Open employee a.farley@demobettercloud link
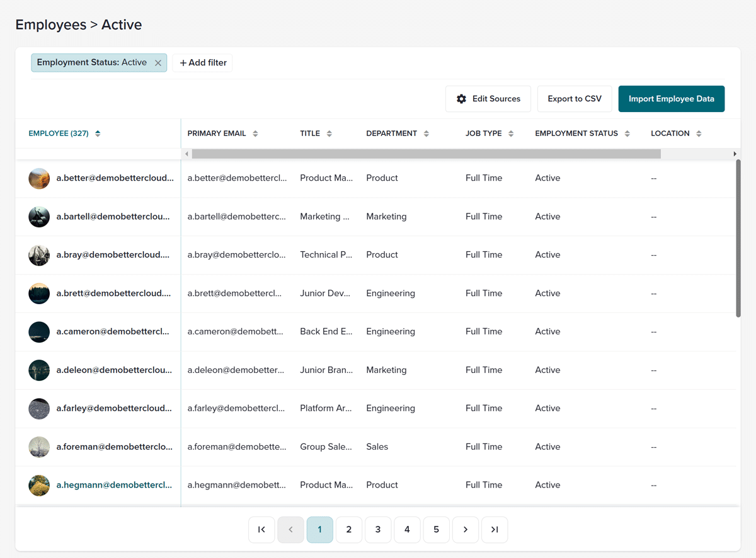This screenshot has width=756, height=558. point(114,409)
